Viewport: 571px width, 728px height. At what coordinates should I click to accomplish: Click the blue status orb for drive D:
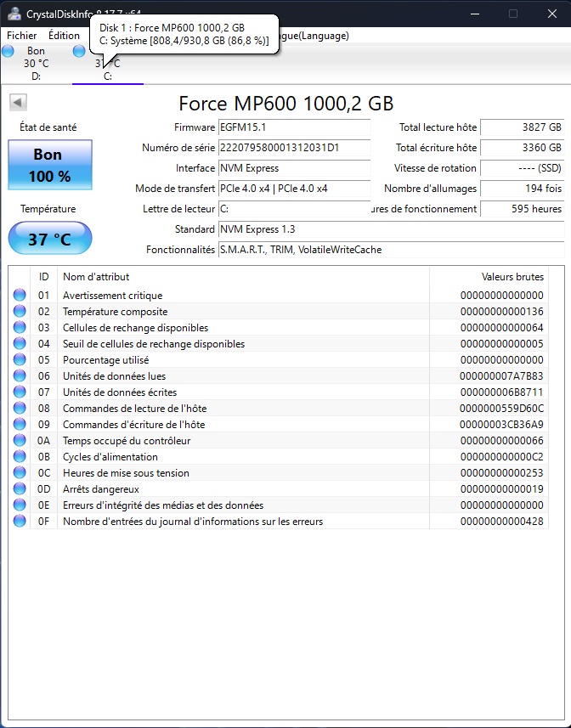pos(8,51)
